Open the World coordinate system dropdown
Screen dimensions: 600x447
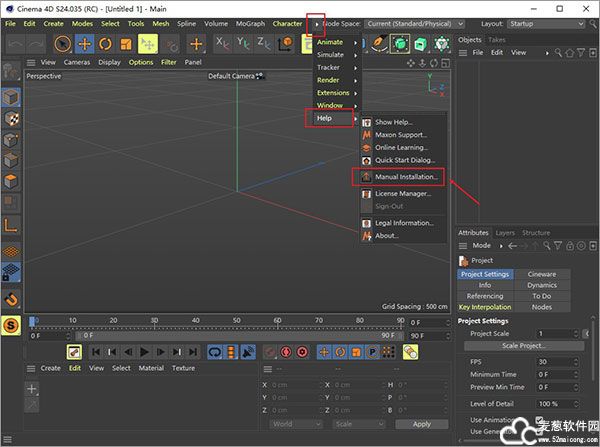click(296, 423)
